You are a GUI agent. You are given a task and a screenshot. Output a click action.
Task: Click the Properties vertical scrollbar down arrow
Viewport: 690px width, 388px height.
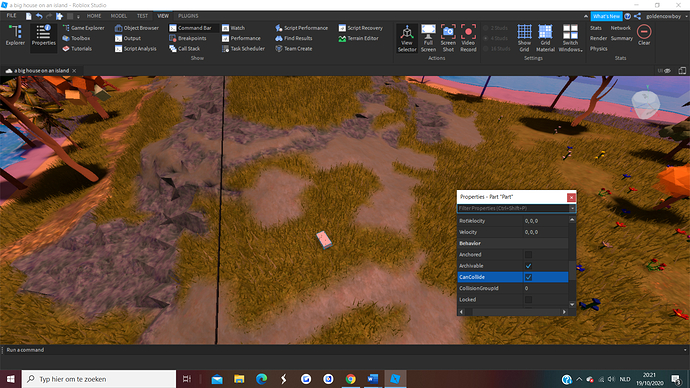[x=572, y=304]
